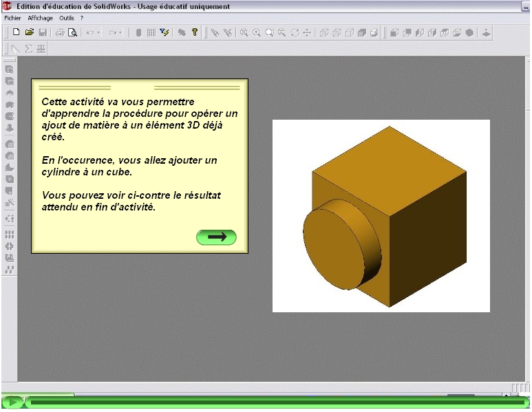Click the Zoom to Fit magnifier icon
Screen dimensions: 532x412
[x=244, y=32]
